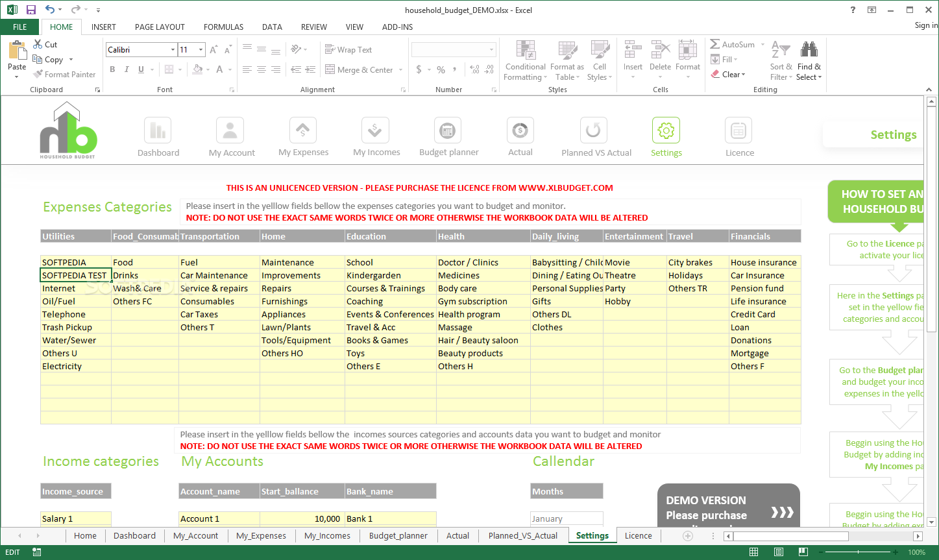This screenshot has width=939, height=560.
Task: Click the Sign in link
Action: (x=926, y=25)
